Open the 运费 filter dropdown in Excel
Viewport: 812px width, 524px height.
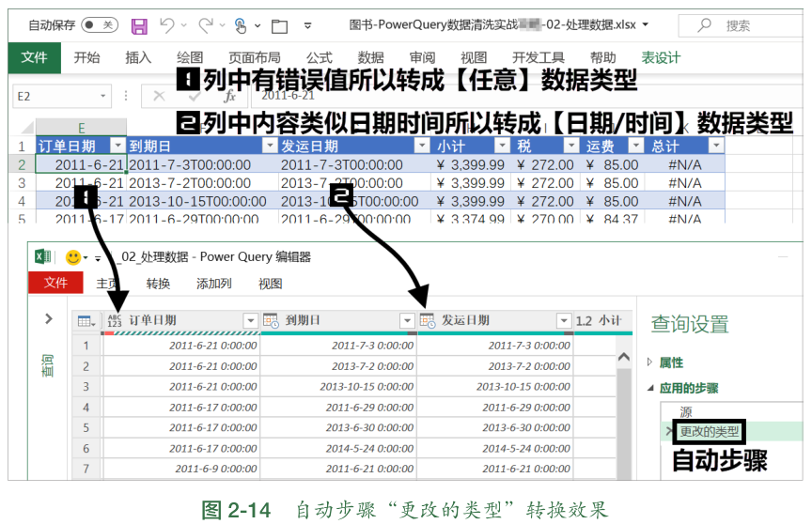636,146
